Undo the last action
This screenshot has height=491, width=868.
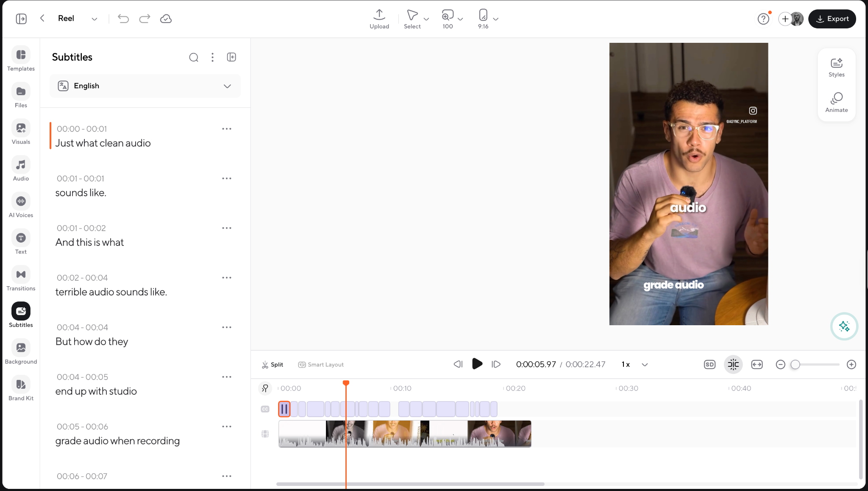[123, 19]
